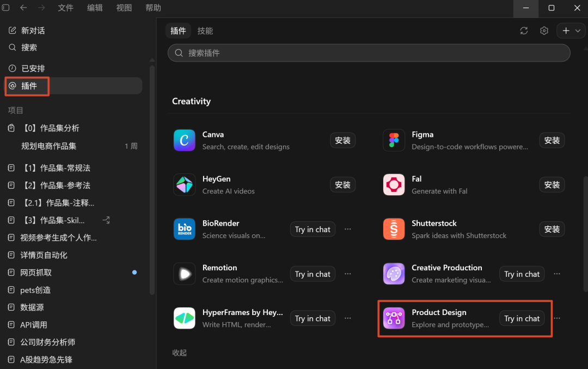Open the 编辑 menu
Screen dimensions: 588x369
click(95, 8)
